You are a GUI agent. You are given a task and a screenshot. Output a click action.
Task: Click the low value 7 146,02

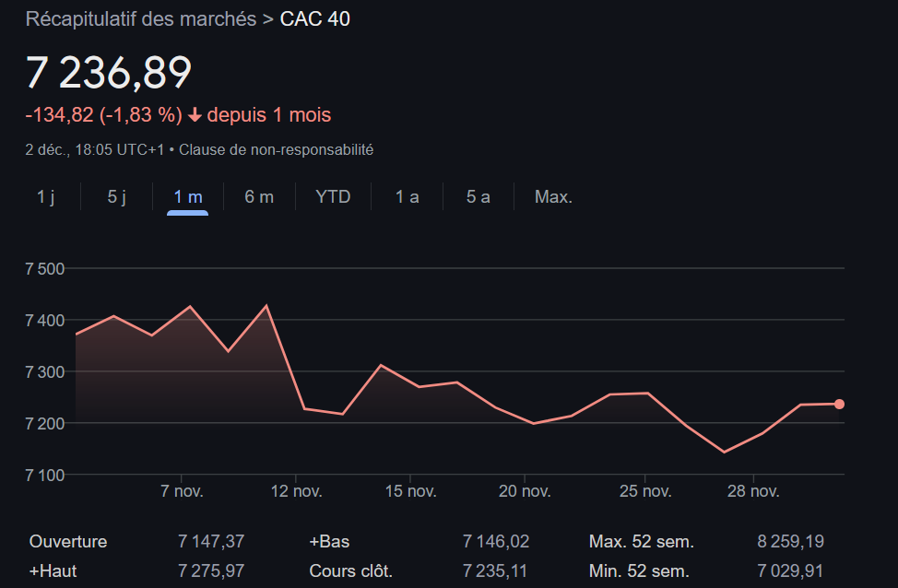(x=496, y=542)
